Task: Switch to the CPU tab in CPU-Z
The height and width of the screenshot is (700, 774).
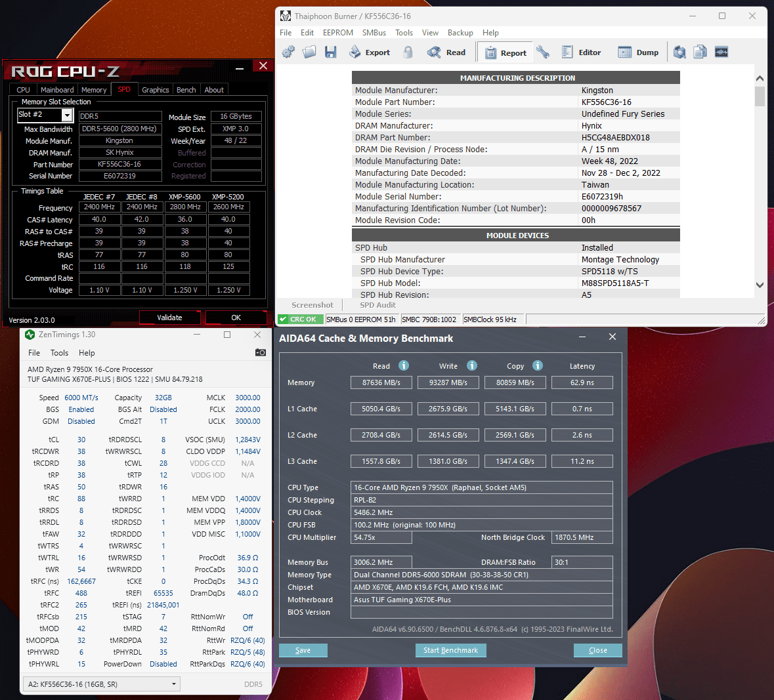Action: (23, 90)
